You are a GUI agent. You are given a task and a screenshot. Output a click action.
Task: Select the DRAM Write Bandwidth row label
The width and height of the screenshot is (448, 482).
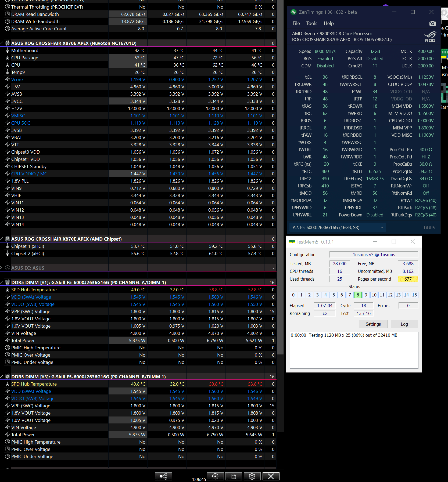(x=35, y=21)
